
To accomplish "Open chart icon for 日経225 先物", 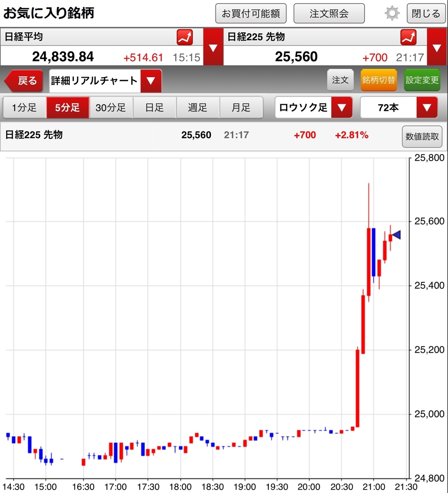I will (x=408, y=37).
